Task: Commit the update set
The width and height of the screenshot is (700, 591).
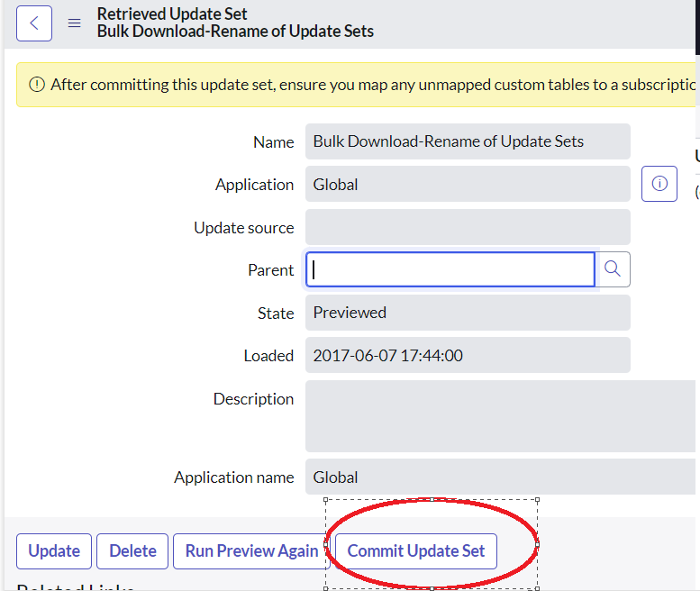Action: 416,550
